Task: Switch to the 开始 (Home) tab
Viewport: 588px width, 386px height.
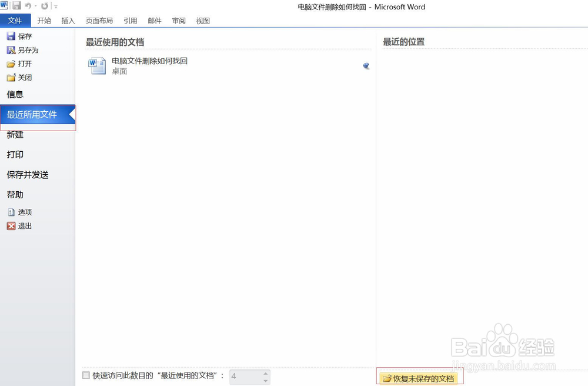Action: (44, 20)
